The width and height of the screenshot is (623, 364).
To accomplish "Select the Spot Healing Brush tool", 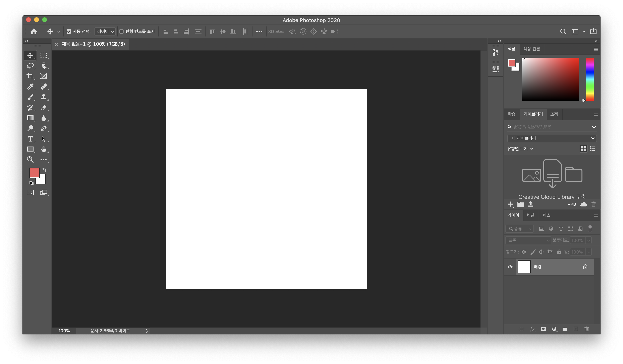I will coord(44,86).
